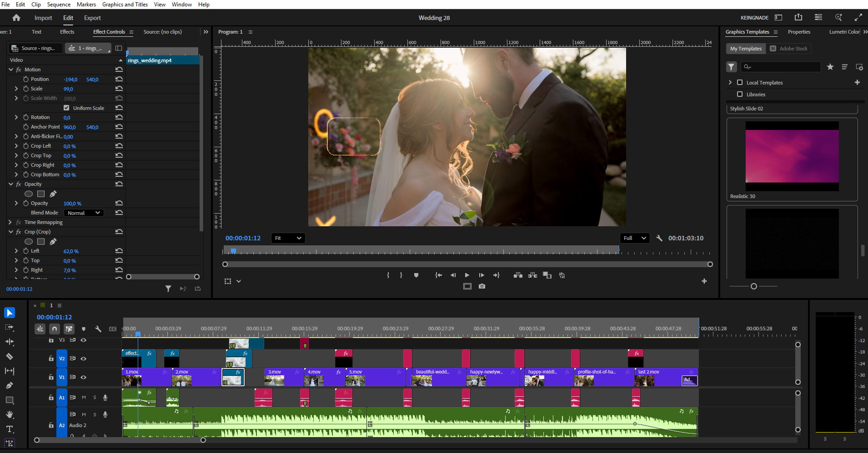Expand the Rotation property

click(16, 117)
